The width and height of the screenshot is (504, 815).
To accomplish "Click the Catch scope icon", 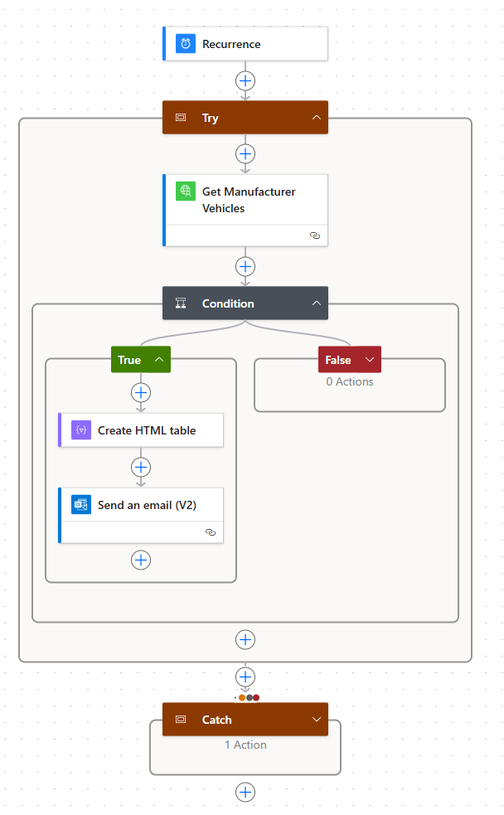I will tap(181, 720).
